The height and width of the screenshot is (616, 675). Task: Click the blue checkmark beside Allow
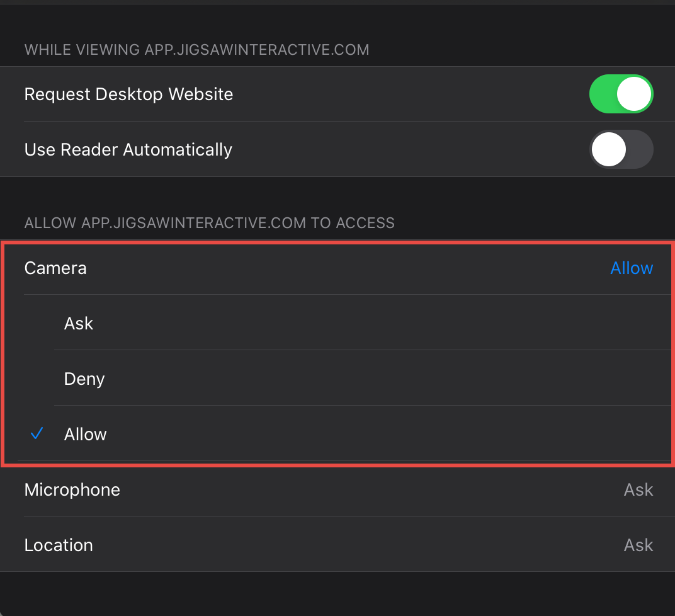coord(37,434)
